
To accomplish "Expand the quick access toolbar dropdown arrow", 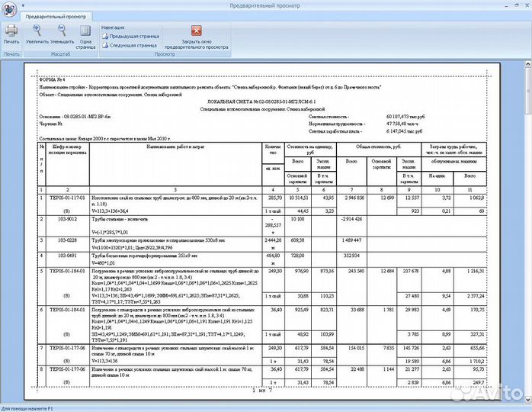I will coord(23,5).
